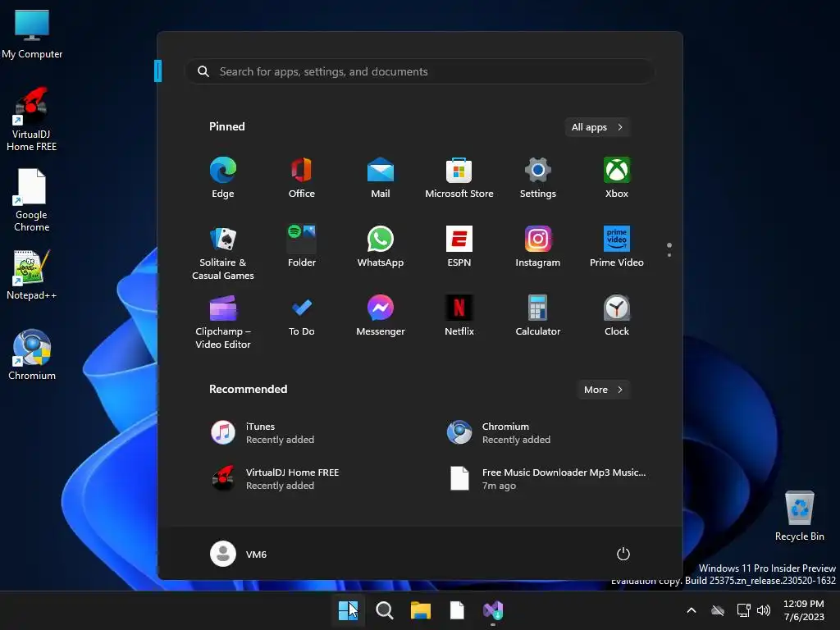
Task: Launch the Xbox app
Action: click(x=617, y=177)
